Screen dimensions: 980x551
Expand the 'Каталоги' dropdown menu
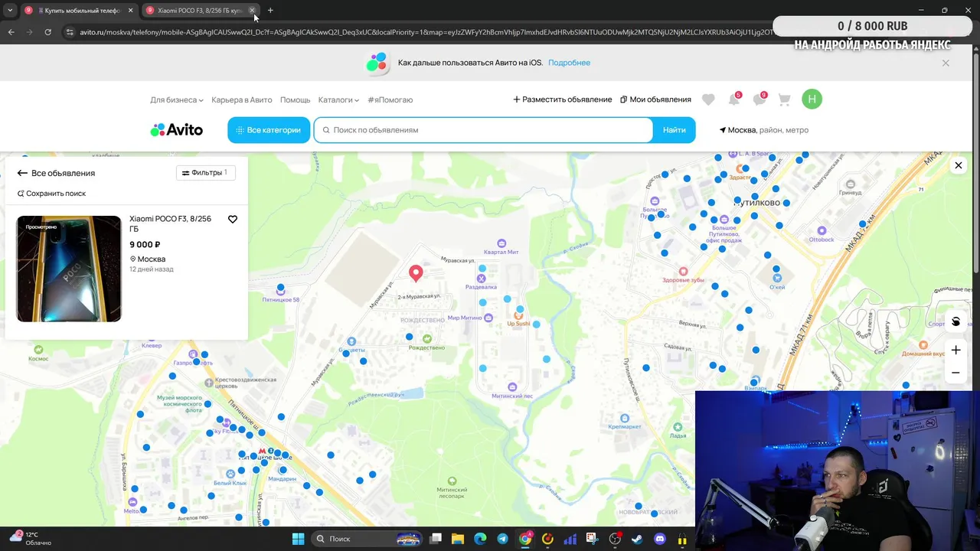(x=338, y=99)
